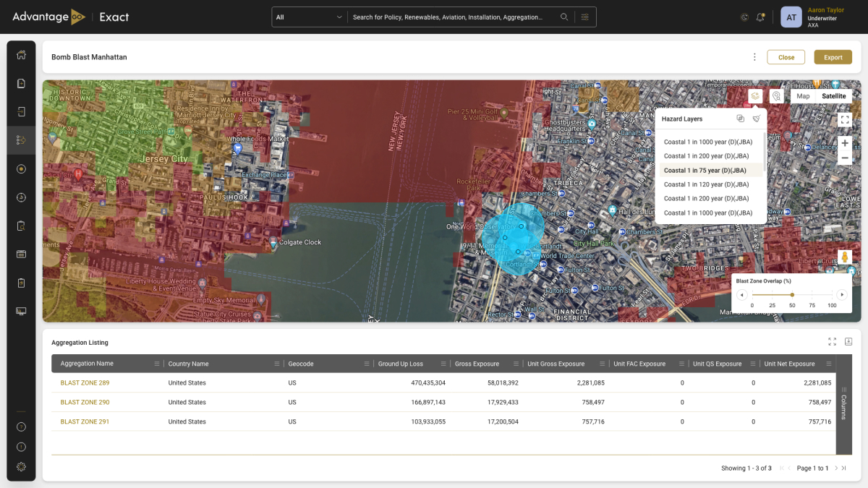Click the map location search icon
This screenshot has height=488, width=868.
(x=776, y=96)
